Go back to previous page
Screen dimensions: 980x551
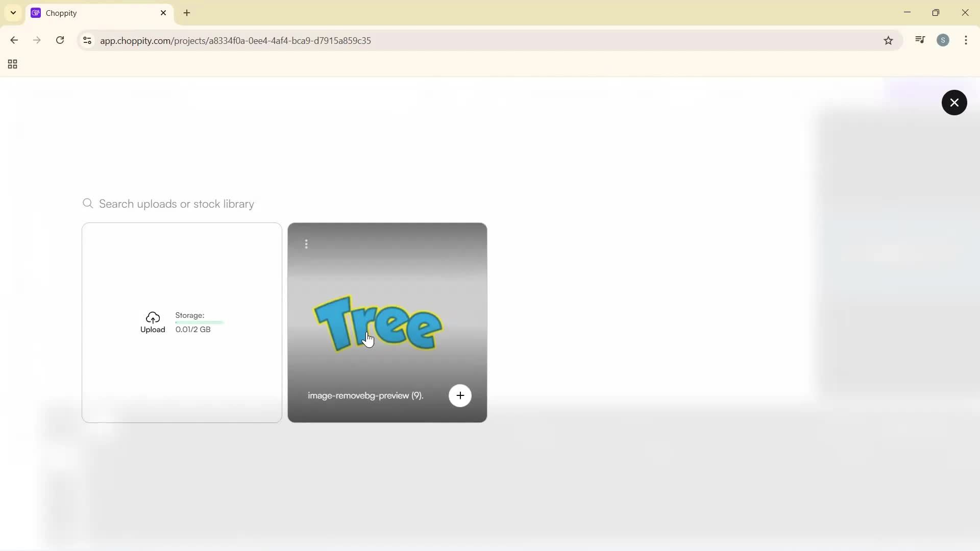coord(14,40)
